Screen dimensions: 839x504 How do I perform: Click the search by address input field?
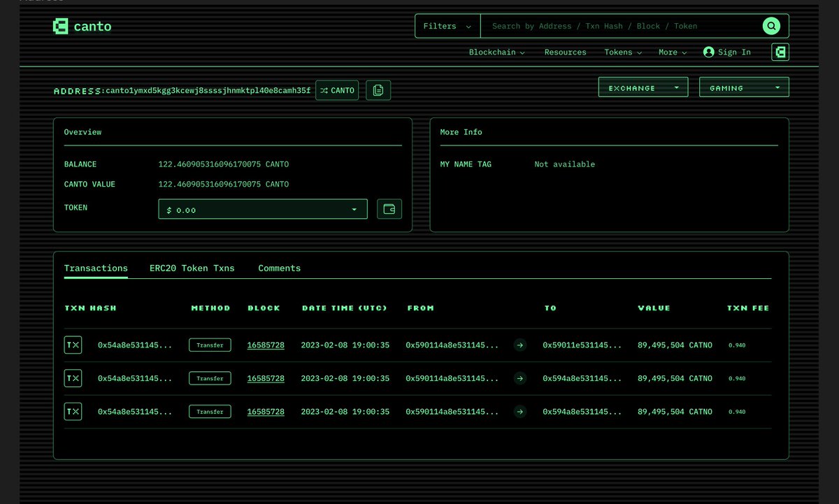(621, 26)
